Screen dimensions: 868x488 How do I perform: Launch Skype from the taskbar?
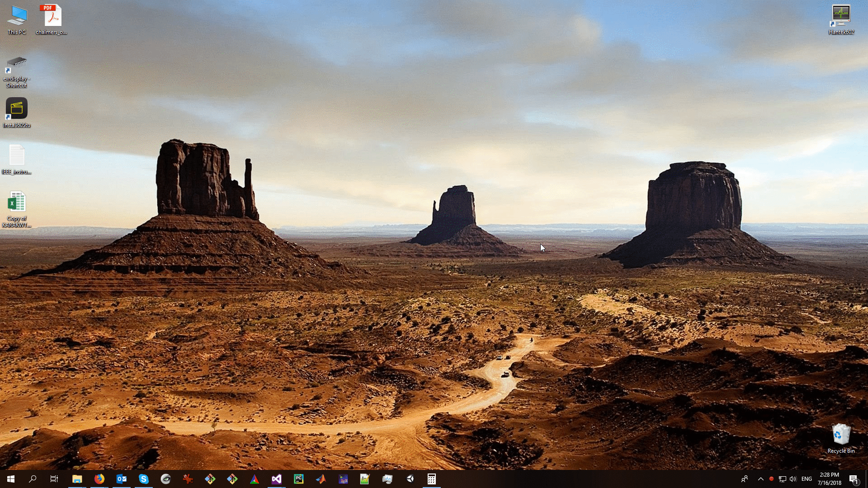(x=143, y=479)
